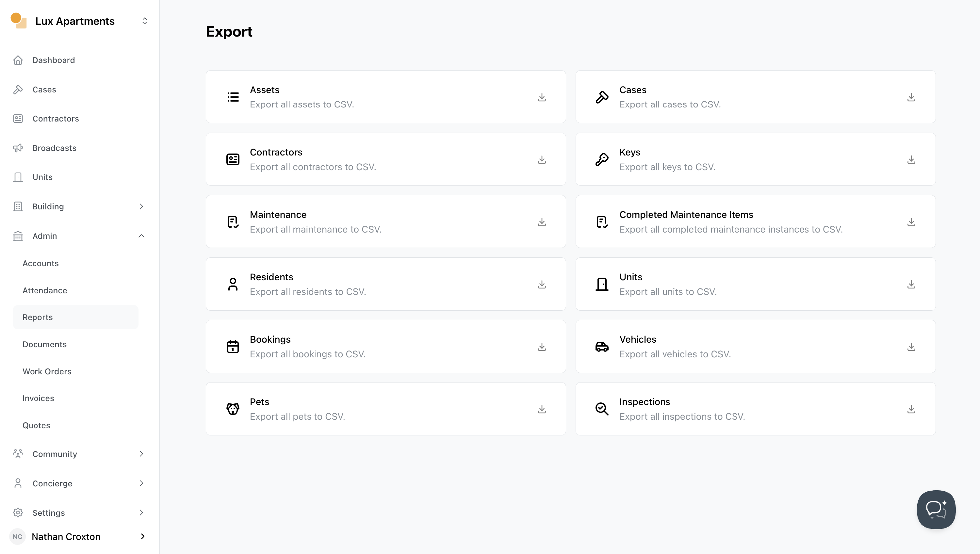Click the Units export card
This screenshot has height=554, width=980.
tap(755, 284)
